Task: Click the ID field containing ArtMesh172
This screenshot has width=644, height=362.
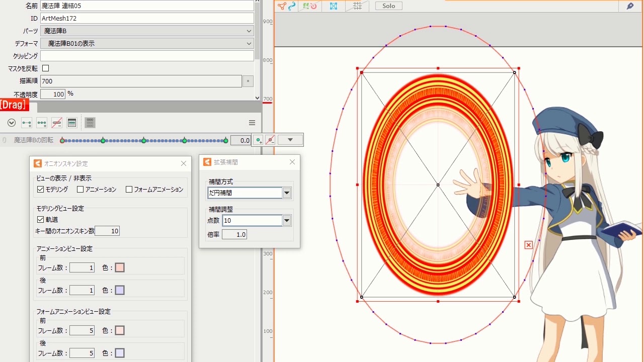Action: (x=147, y=18)
